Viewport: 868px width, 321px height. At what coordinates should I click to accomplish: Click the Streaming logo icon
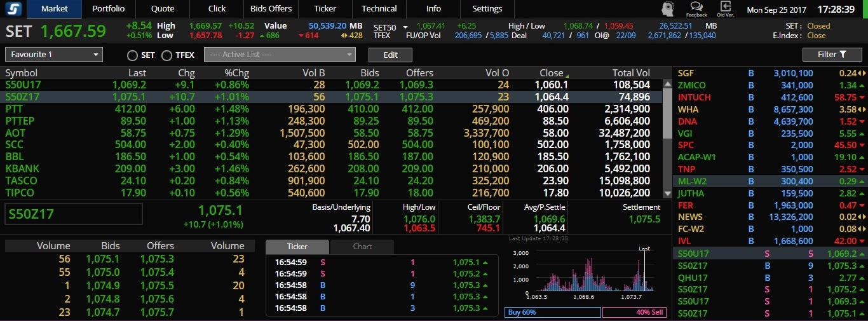[13, 9]
